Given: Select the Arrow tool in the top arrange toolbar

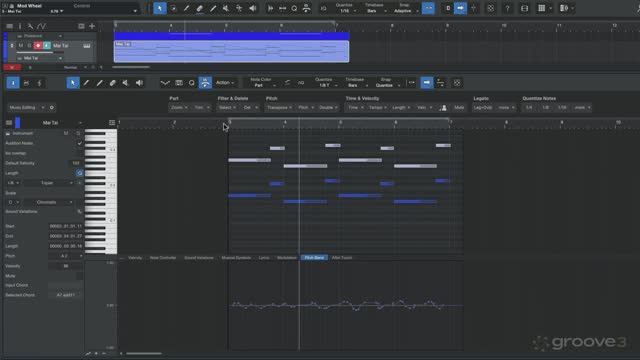Looking at the screenshot, I should 160,8.
